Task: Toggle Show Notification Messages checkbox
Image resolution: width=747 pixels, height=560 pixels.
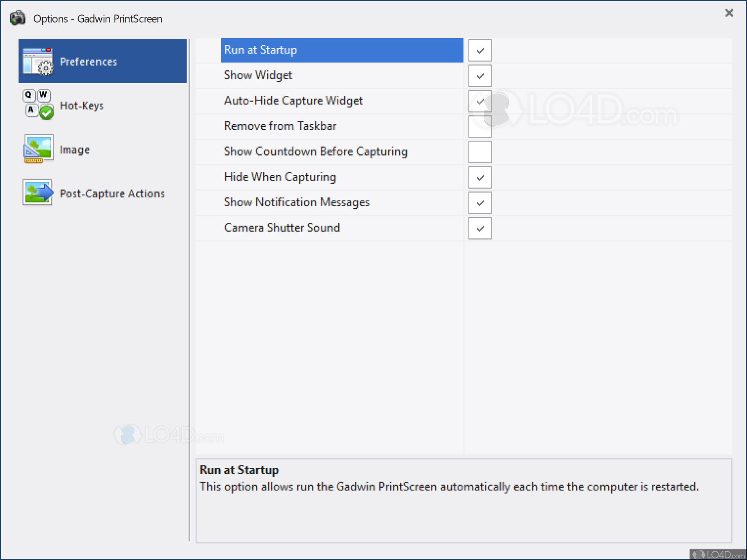Action: pos(480,202)
